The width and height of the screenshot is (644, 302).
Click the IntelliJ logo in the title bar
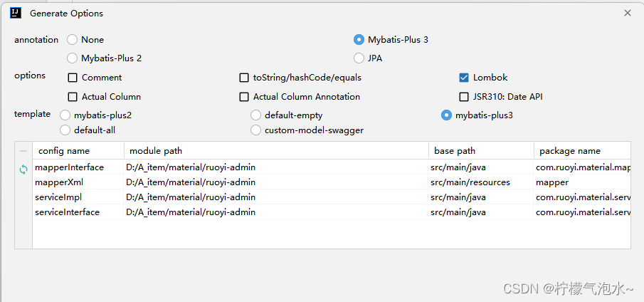(x=16, y=13)
